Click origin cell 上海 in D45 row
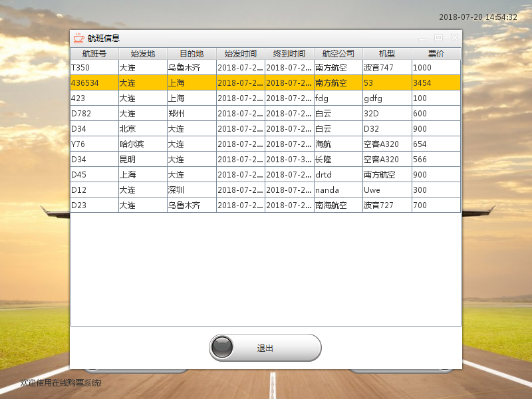Viewport: 532px width, 399px height. click(x=143, y=174)
